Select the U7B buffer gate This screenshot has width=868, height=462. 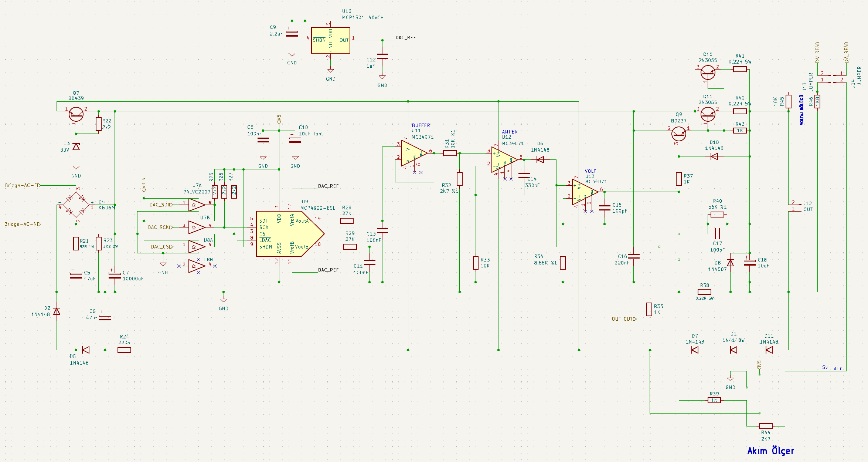point(197,227)
